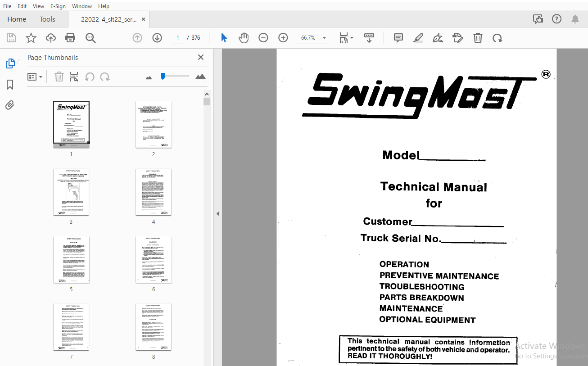Activate the selection arrow tool
The height and width of the screenshot is (366, 588).
(224, 38)
